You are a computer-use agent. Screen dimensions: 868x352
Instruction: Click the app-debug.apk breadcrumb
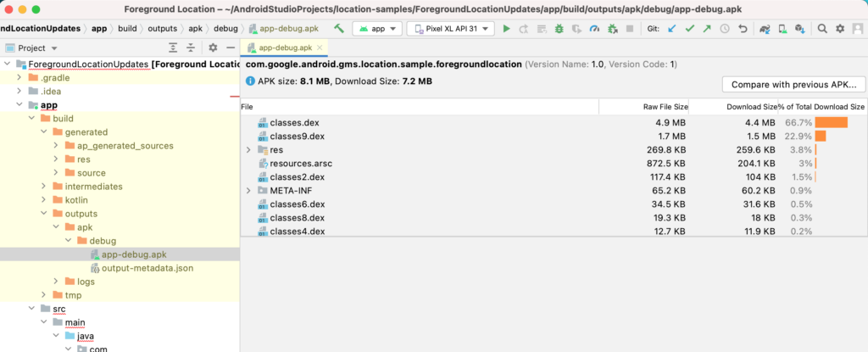tap(283, 29)
